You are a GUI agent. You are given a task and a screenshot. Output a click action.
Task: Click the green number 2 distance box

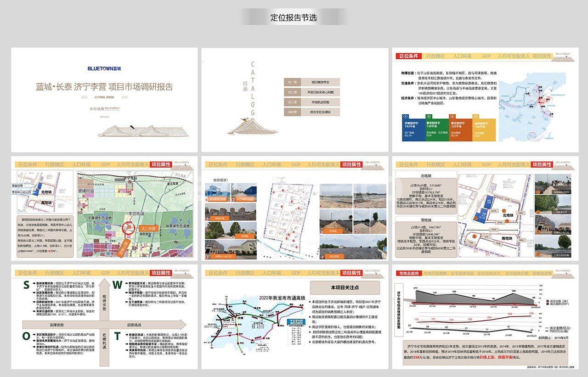tap(436, 127)
